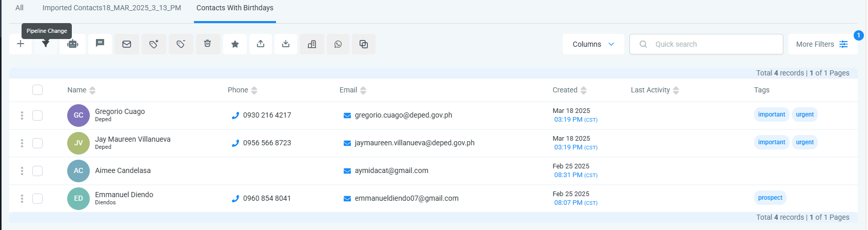Click important tag on Jay Maureen row
This screenshot has width=868, height=230.
(772, 142)
